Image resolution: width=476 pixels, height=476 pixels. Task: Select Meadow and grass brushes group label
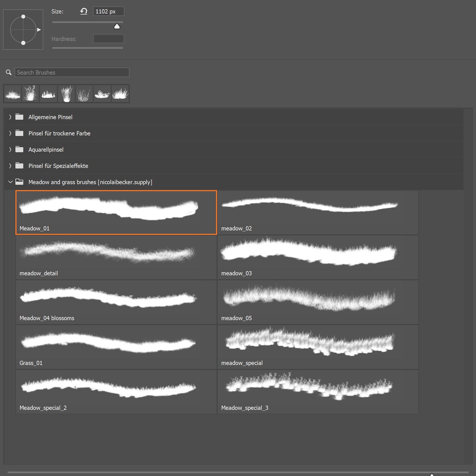[x=90, y=182]
